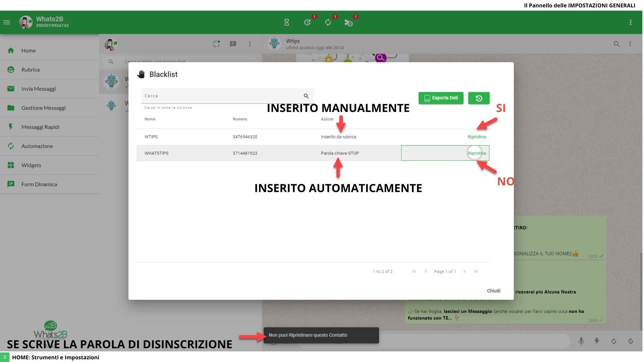Sort by the Numero column header
This screenshot has height=362, width=644.
pyautogui.click(x=240, y=119)
